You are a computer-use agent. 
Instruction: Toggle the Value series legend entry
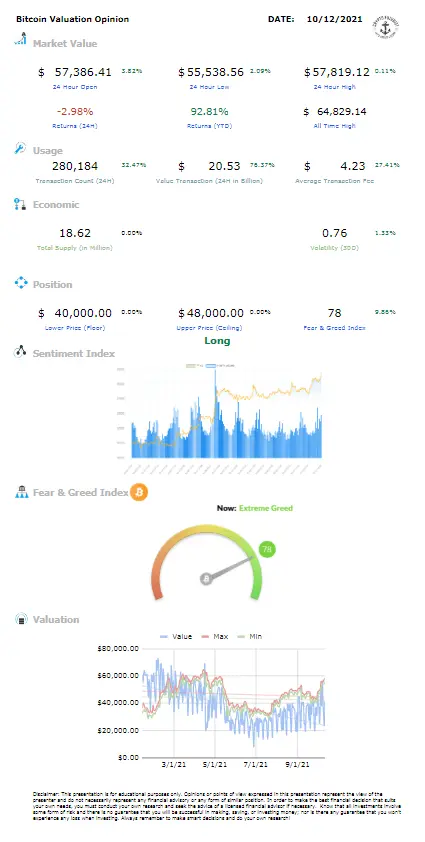176,636
